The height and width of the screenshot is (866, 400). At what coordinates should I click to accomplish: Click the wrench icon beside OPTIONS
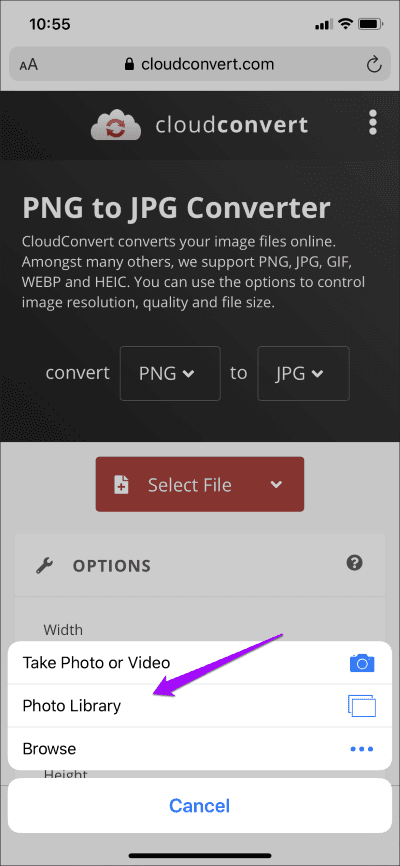44,566
